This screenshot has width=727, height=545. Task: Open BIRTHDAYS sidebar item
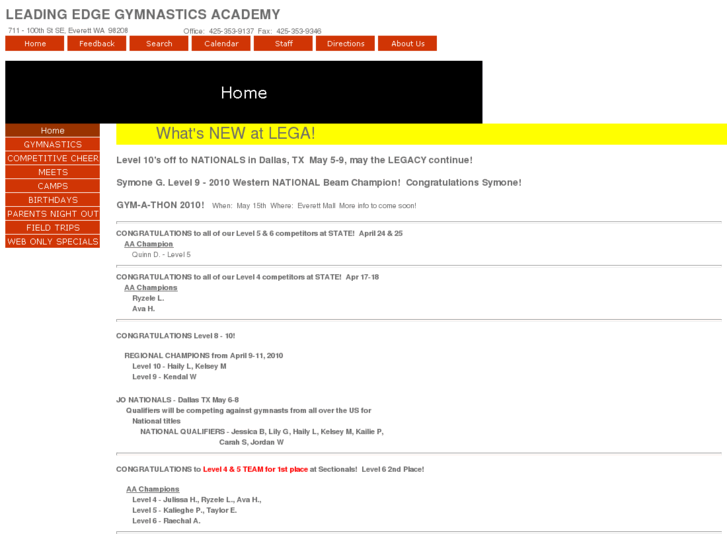click(52, 200)
